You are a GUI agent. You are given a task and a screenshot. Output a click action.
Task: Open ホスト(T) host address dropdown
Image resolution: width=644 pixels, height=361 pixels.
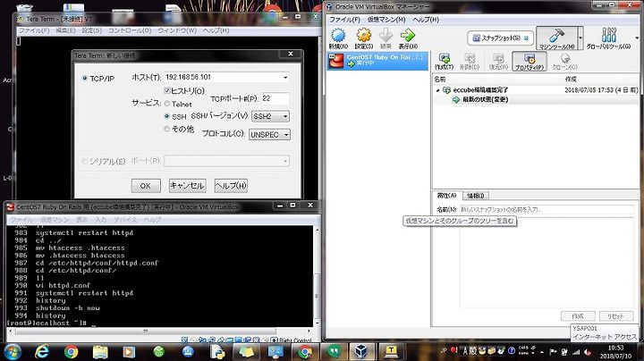[x=285, y=77]
